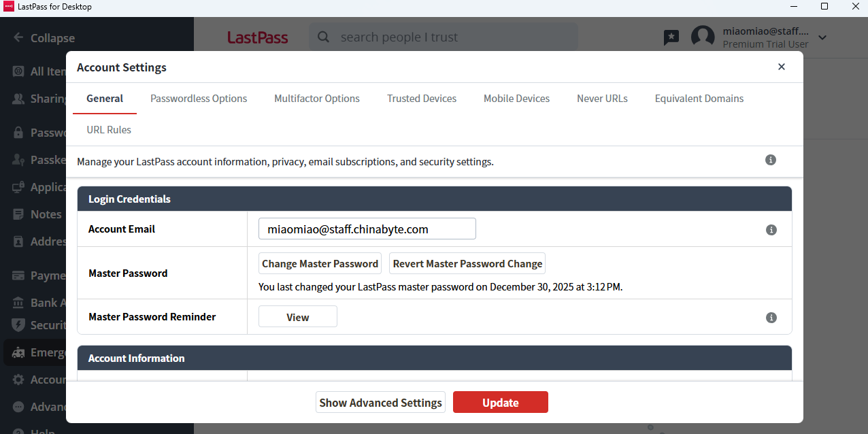Select the Emergency Access sidebar icon

pyautogui.click(x=17, y=352)
